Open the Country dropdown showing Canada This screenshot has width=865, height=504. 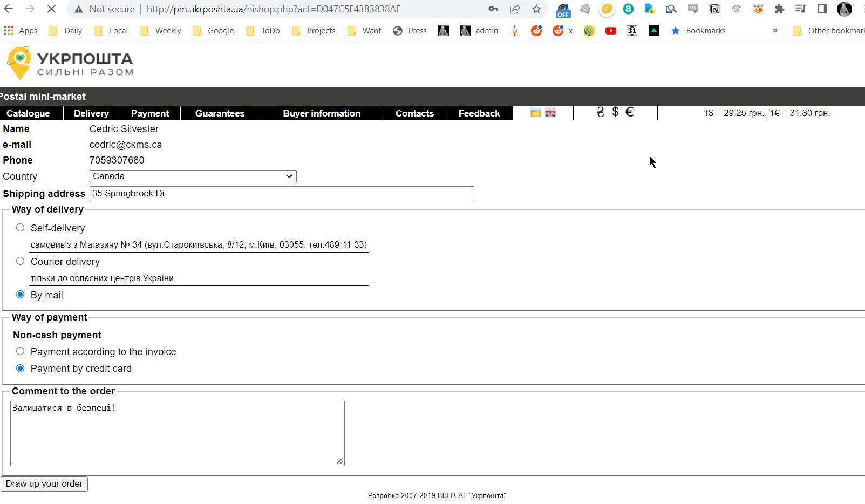(x=193, y=176)
